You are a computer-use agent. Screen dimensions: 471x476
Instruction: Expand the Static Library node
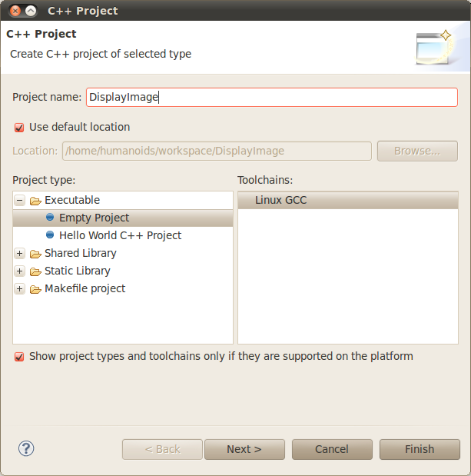[x=20, y=271]
